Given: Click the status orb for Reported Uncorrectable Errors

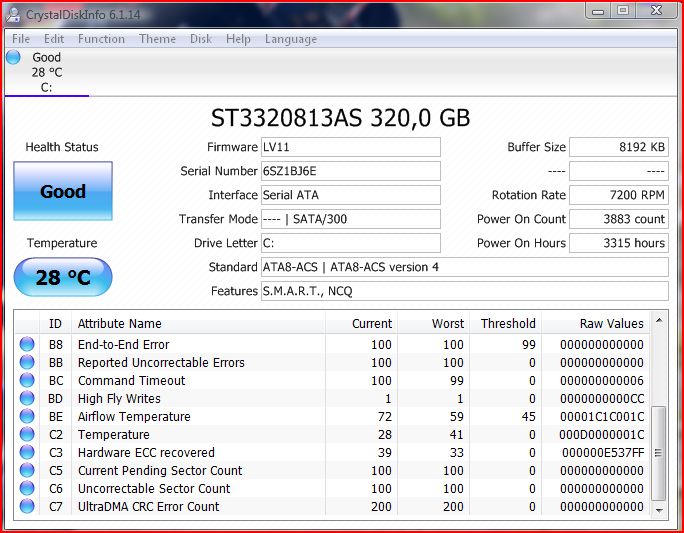Looking at the screenshot, I should pyautogui.click(x=27, y=362).
